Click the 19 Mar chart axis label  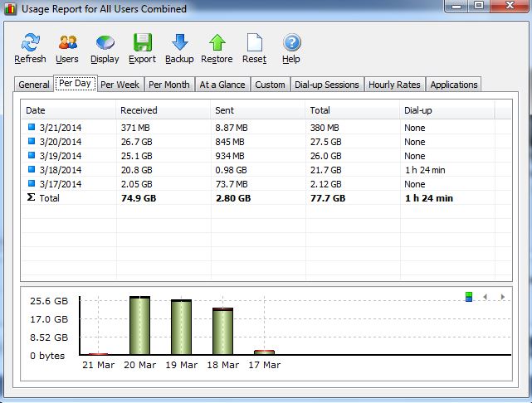181,365
